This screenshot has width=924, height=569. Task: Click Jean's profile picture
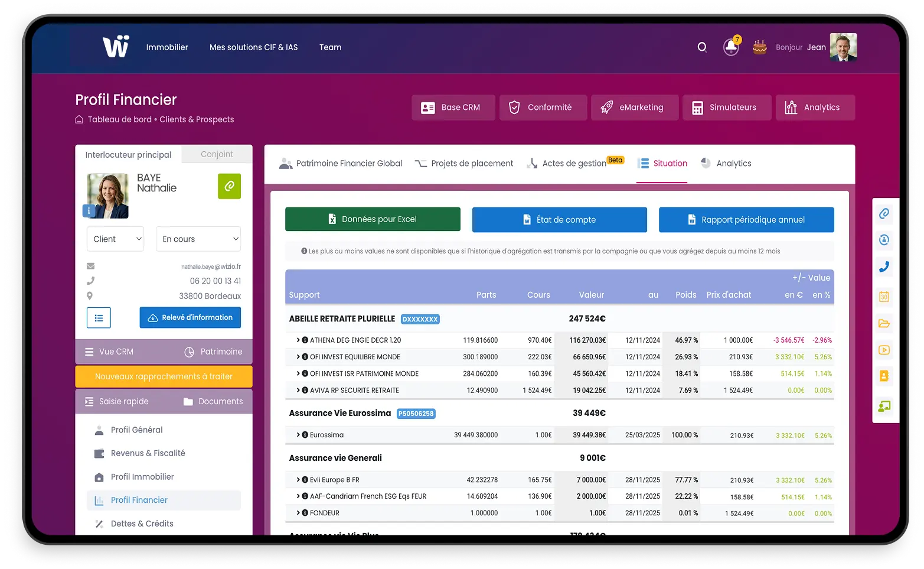[x=843, y=47]
